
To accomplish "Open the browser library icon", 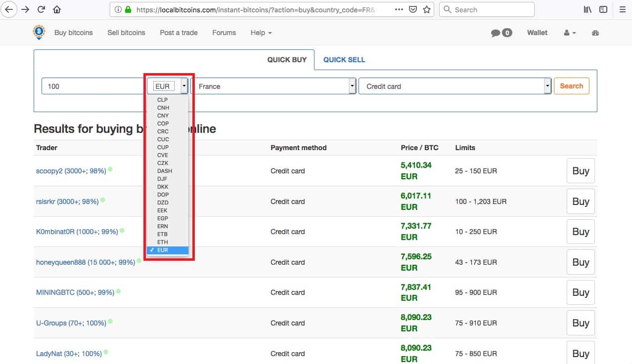I will (588, 9).
